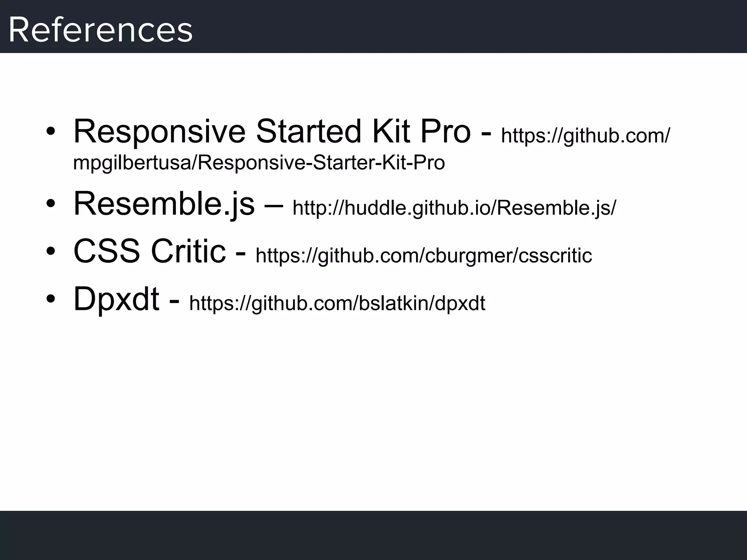The height and width of the screenshot is (560, 747).
Task: Click the bullet before Responsive Started Kit Pro
Action: (51, 132)
